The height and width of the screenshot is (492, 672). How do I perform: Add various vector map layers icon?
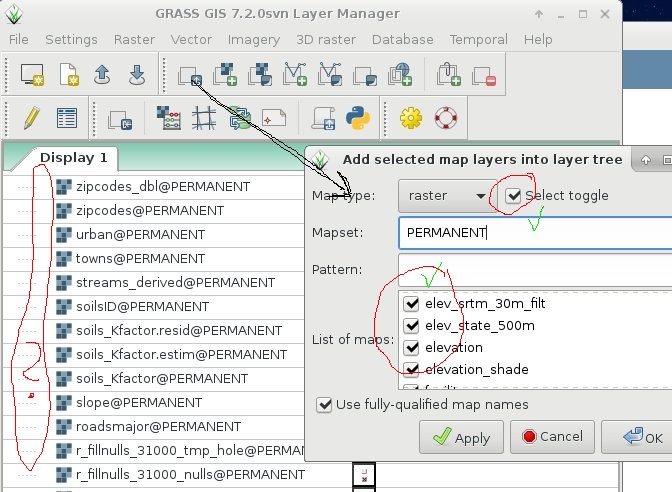pyautogui.click(x=330, y=75)
